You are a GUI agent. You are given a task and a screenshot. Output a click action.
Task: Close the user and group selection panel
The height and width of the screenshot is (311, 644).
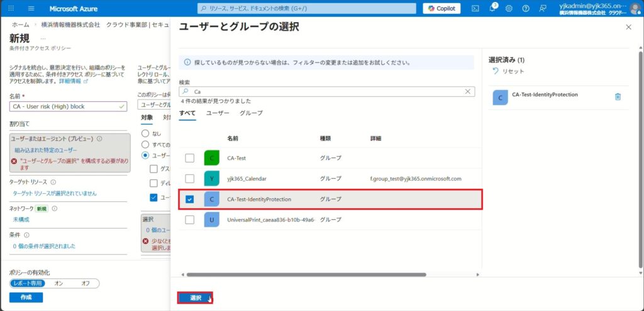(x=628, y=27)
